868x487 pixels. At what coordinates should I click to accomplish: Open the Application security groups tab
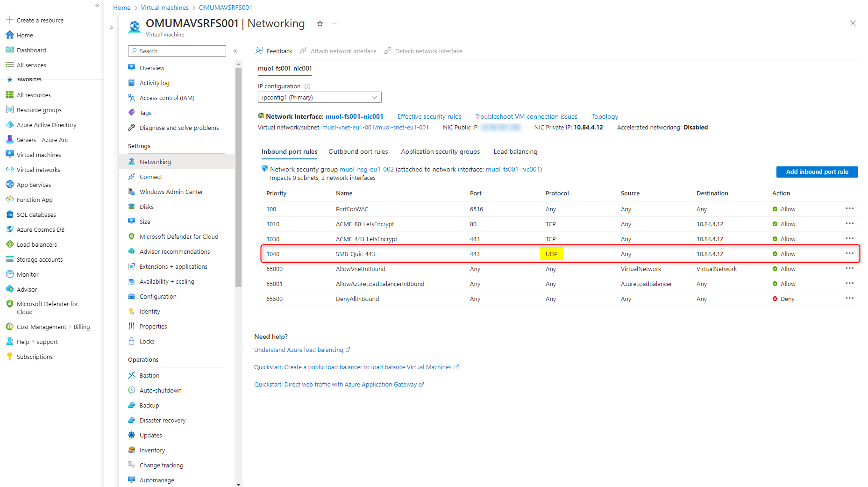[440, 151]
